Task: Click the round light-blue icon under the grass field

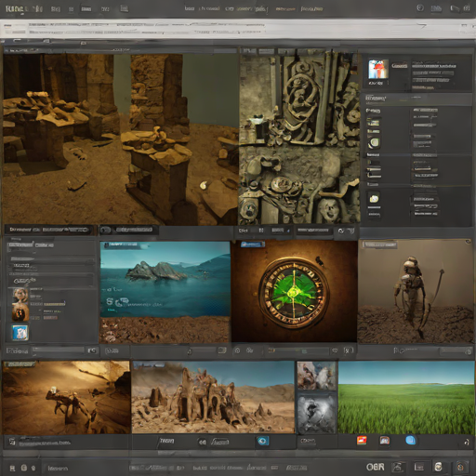Action: click(x=410, y=440)
